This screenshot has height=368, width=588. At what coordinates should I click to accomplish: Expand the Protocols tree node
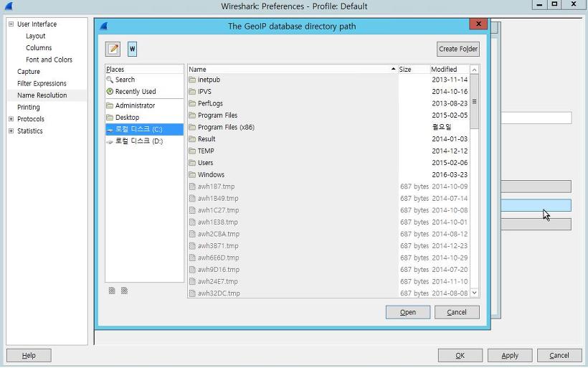(x=11, y=119)
